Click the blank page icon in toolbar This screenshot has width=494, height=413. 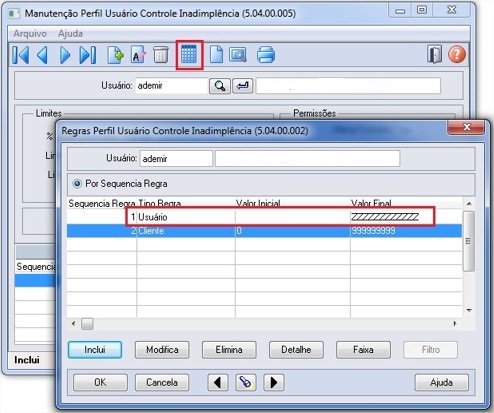pos(216,55)
